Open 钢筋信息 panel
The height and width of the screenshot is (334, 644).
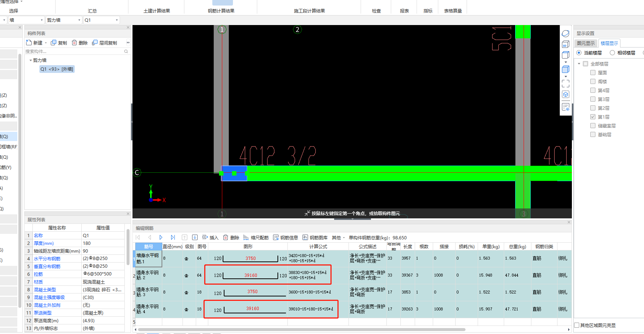point(286,238)
